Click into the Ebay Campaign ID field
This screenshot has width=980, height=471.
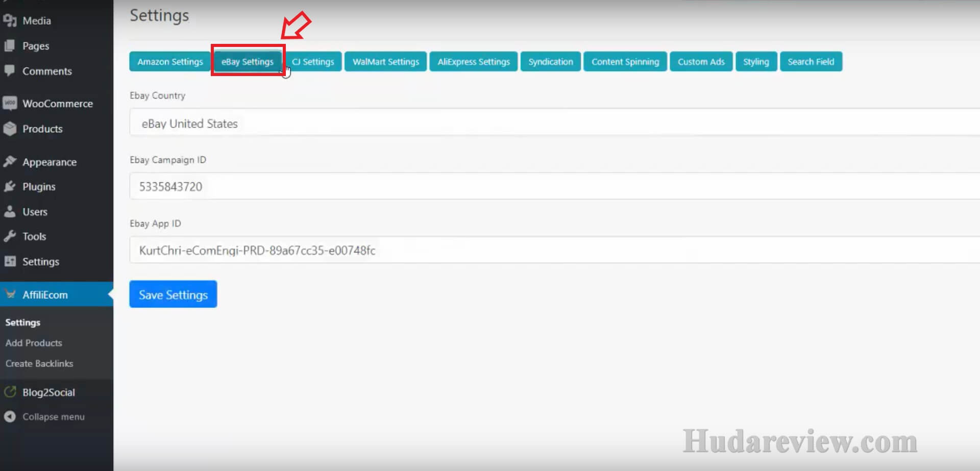[554, 186]
